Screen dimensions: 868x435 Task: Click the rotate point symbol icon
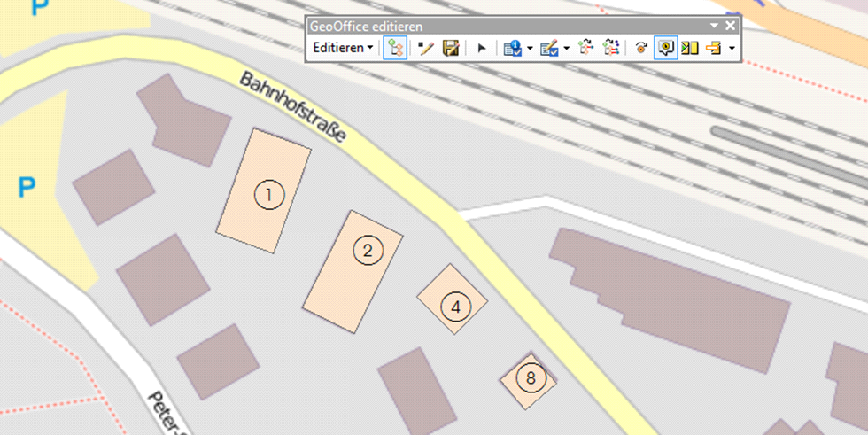641,48
